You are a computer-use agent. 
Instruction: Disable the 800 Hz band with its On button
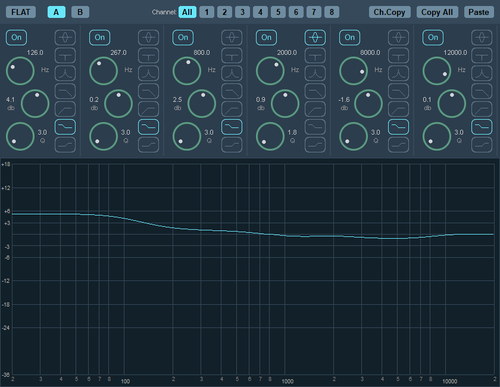(183, 37)
